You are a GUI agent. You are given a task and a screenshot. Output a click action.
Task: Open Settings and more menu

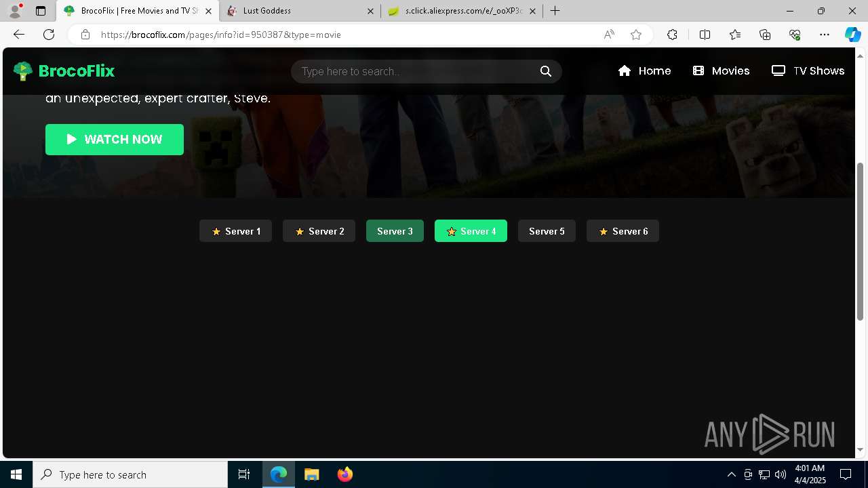pos(825,35)
